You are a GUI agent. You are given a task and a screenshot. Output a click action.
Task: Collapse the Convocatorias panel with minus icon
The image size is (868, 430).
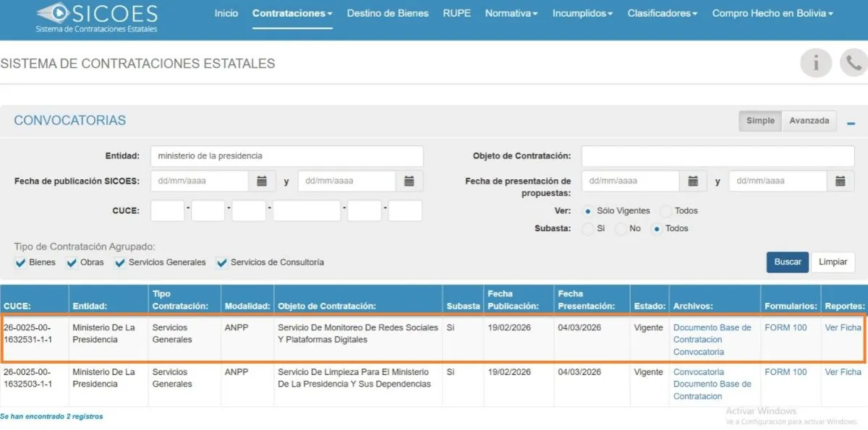(x=851, y=123)
